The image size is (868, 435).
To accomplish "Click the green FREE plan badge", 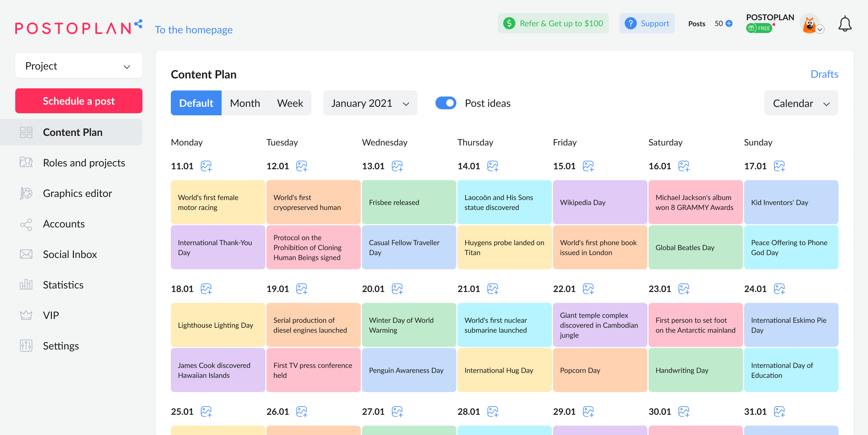I will click(x=759, y=28).
